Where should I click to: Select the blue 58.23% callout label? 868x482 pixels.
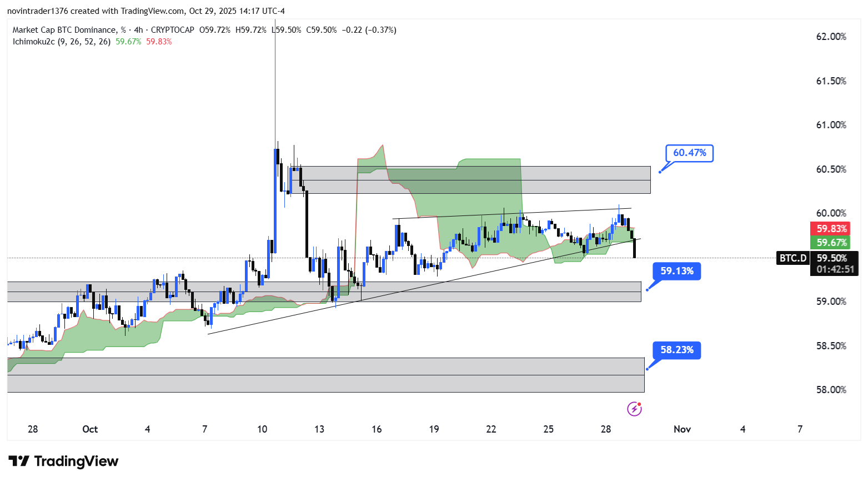pyautogui.click(x=676, y=350)
